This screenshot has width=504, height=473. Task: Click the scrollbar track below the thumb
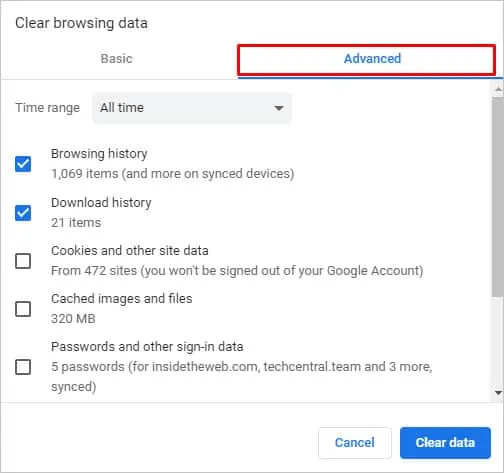pos(498,342)
